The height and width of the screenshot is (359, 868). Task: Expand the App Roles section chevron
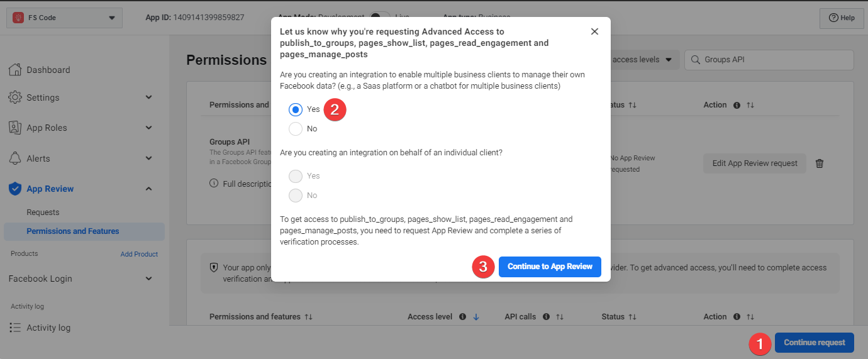click(x=149, y=128)
